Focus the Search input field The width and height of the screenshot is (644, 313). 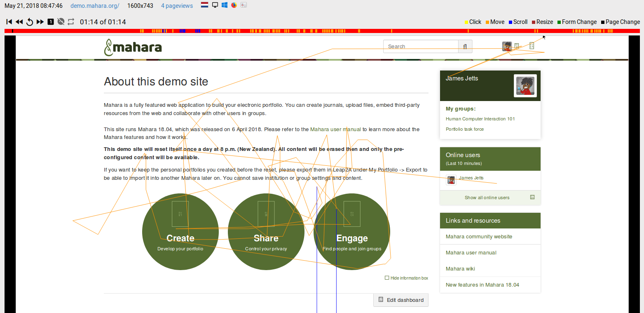pyautogui.click(x=421, y=47)
